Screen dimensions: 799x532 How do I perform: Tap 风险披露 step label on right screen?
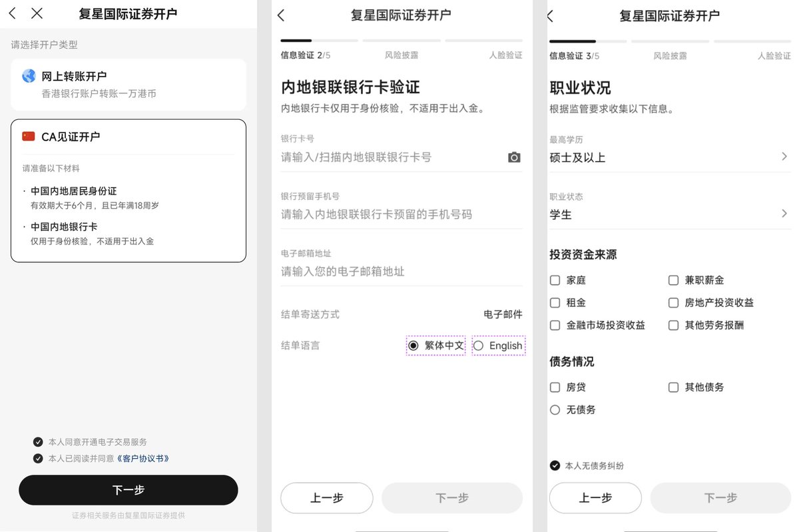(x=670, y=56)
